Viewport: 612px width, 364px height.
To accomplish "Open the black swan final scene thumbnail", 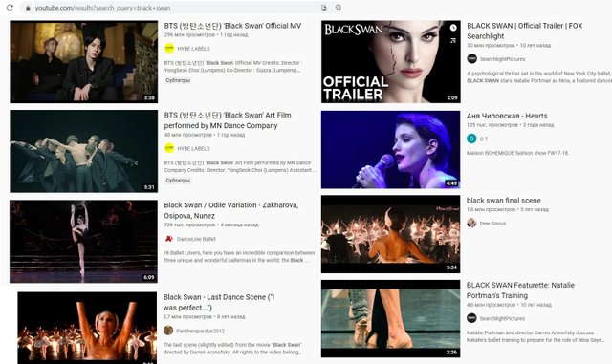I will [x=391, y=234].
